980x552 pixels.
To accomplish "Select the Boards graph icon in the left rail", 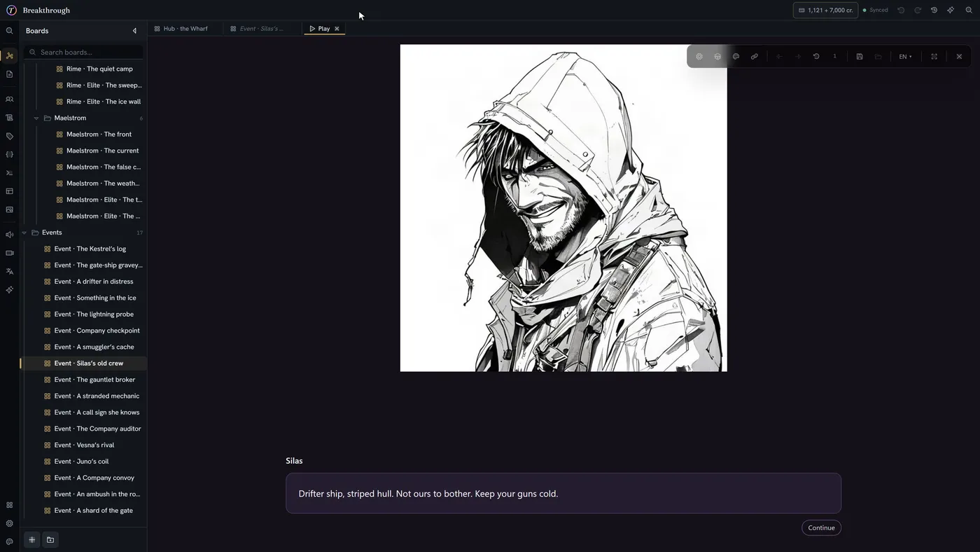I will 9,56.
